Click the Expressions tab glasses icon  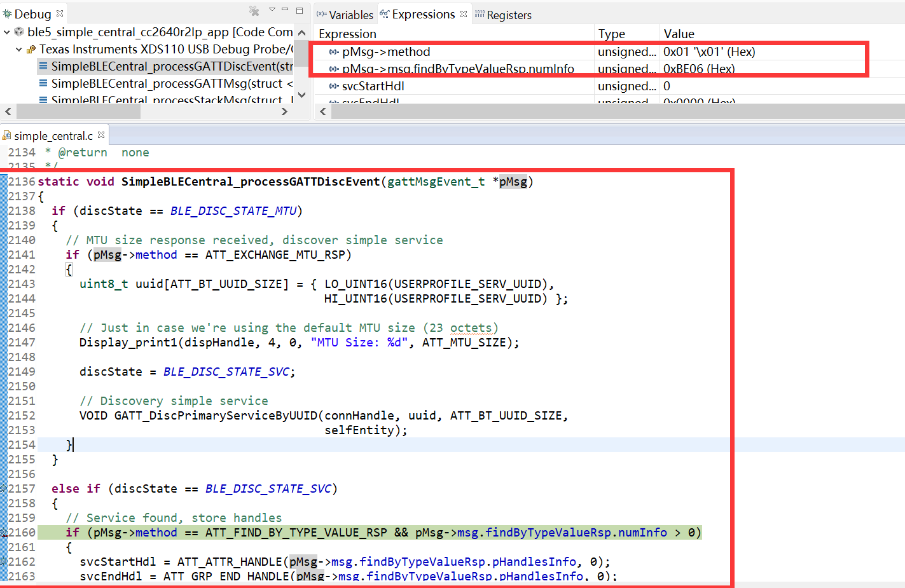(x=385, y=14)
